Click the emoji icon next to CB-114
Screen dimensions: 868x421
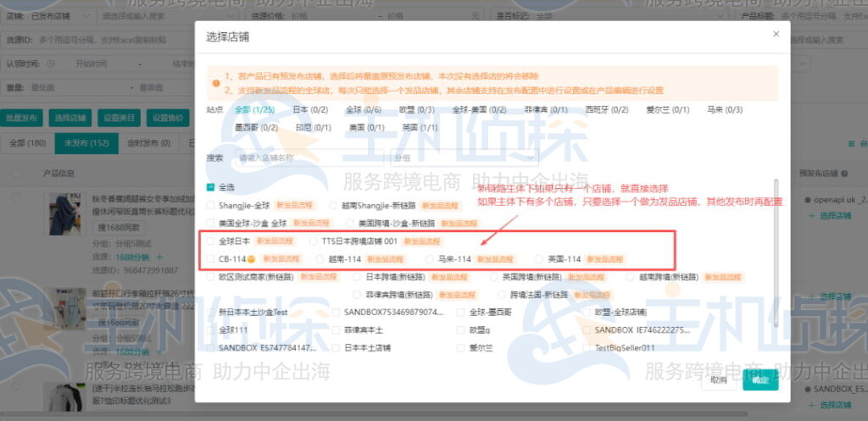click(251, 258)
